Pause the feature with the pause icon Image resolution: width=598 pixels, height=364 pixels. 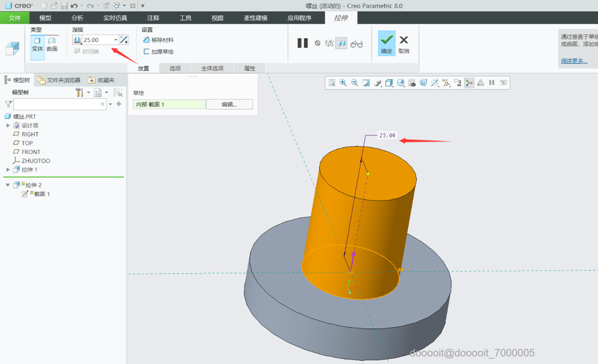click(x=303, y=43)
